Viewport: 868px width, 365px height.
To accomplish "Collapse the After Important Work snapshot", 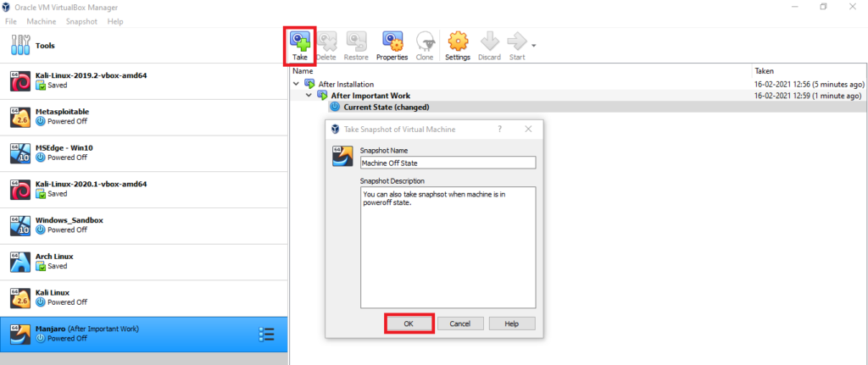I will (x=309, y=96).
